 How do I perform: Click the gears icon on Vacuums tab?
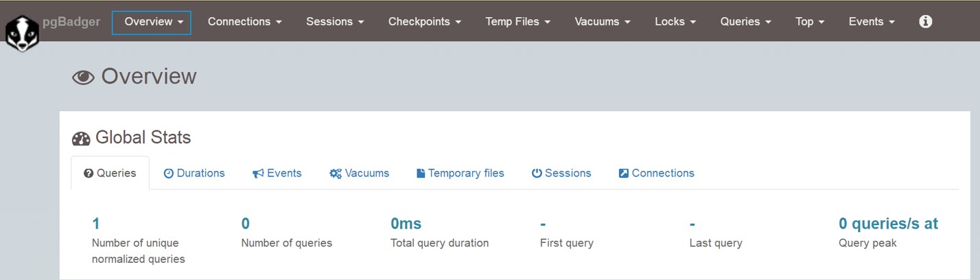tap(336, 174)
